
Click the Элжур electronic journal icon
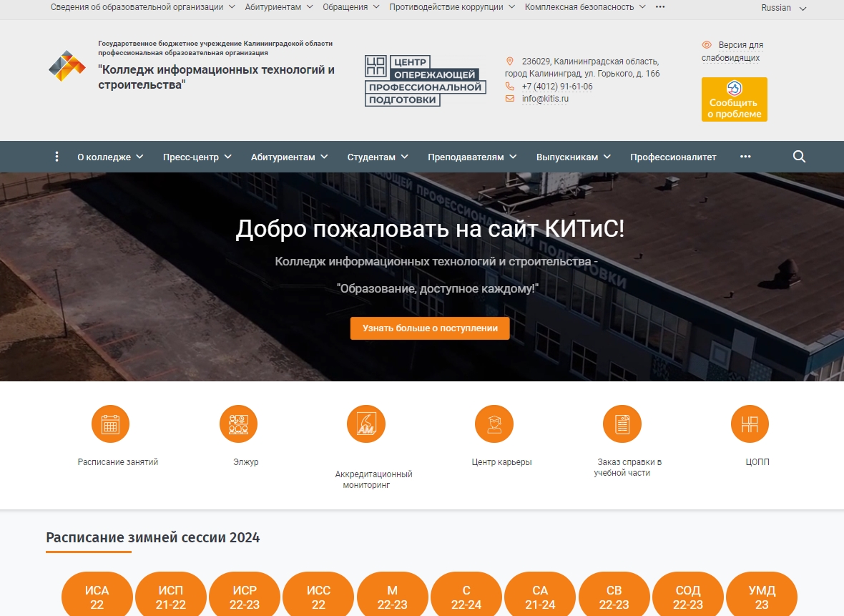(238, 424)
